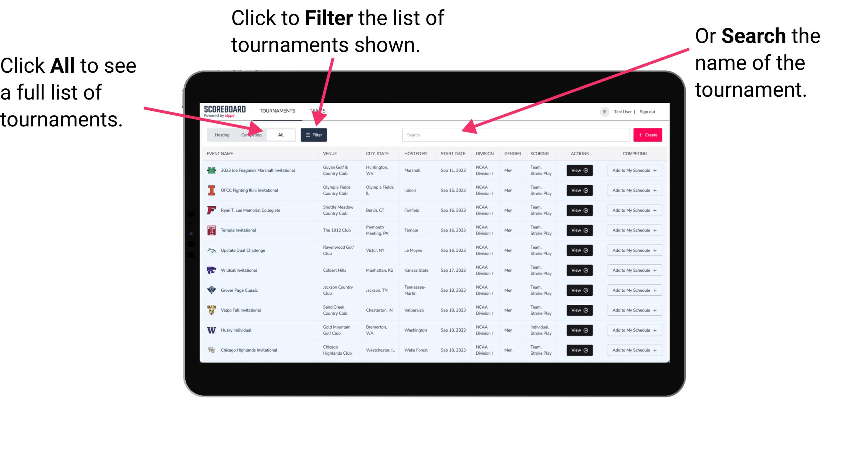Click the Create new tournament button
The image size is (868, 467).
click(648, 134)
